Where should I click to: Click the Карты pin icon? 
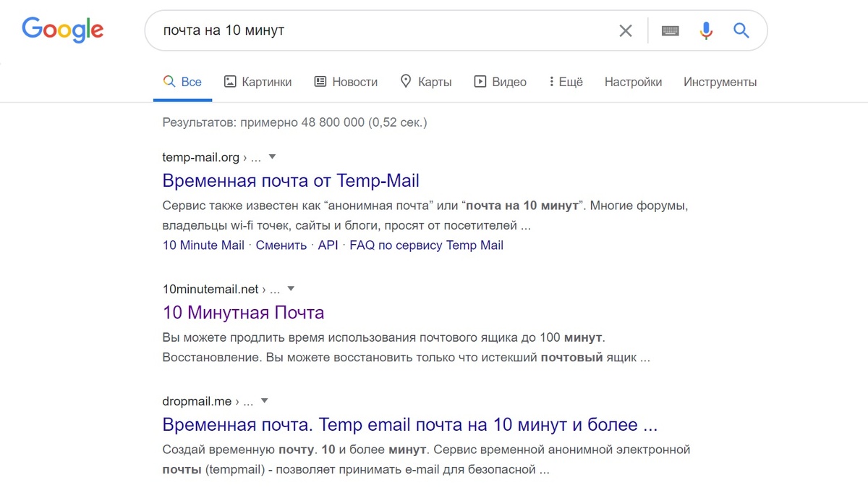(x=406, y=81)
